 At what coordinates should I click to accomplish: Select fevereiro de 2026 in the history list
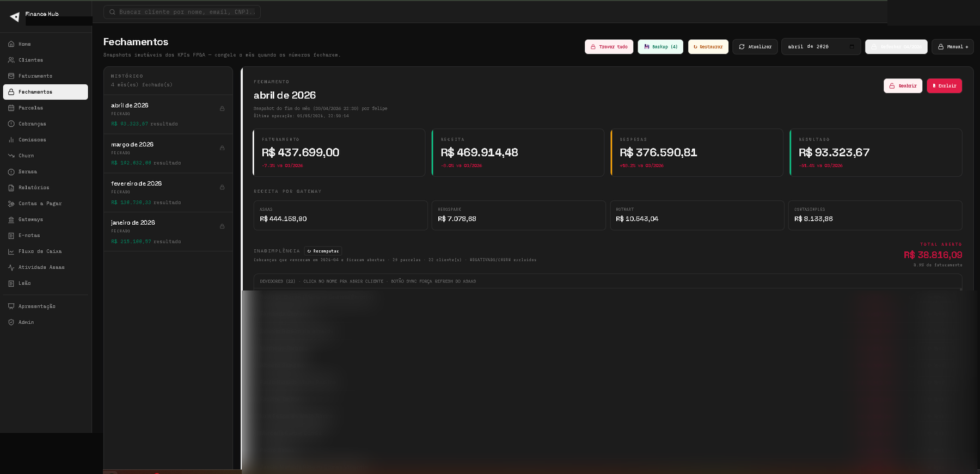[168, 193]
